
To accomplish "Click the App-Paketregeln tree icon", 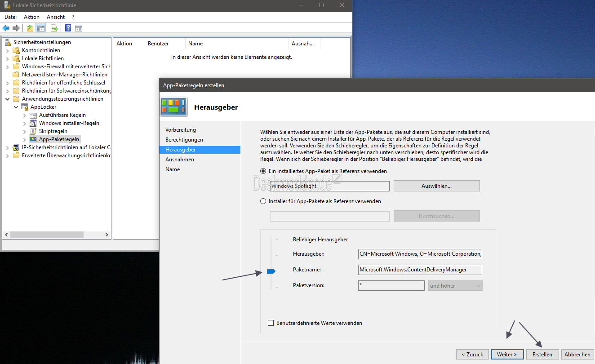I will pyautogui.click(x=33, y=139).
